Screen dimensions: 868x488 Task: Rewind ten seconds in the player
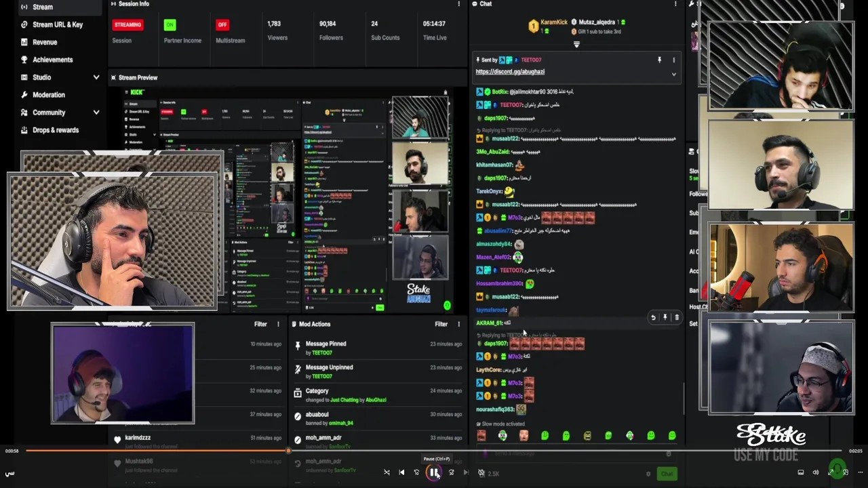[416, 472]
